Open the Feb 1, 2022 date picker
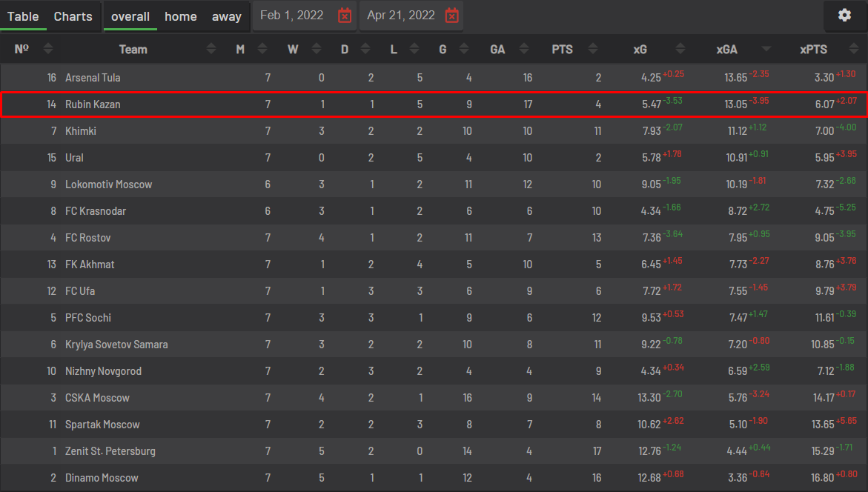This screenshot has width=868, height=492. coord(292,16)
